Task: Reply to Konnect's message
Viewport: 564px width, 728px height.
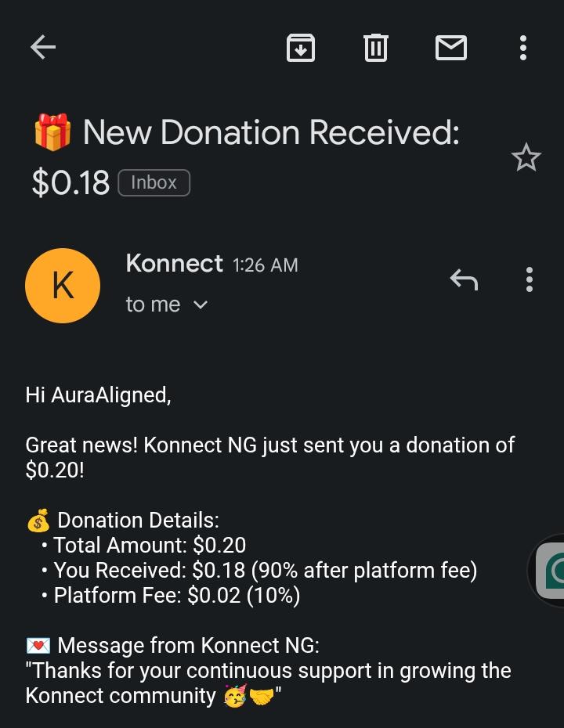Action: pos(464,279)
